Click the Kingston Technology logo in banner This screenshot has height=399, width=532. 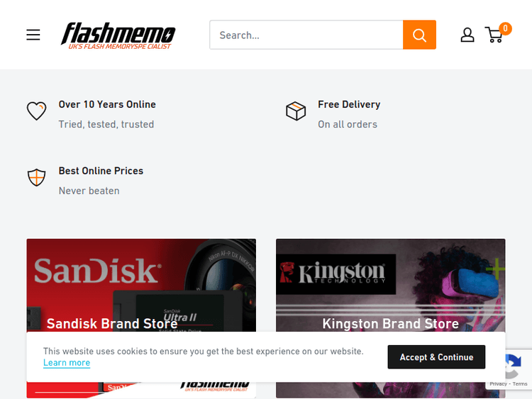coord(336,274)
